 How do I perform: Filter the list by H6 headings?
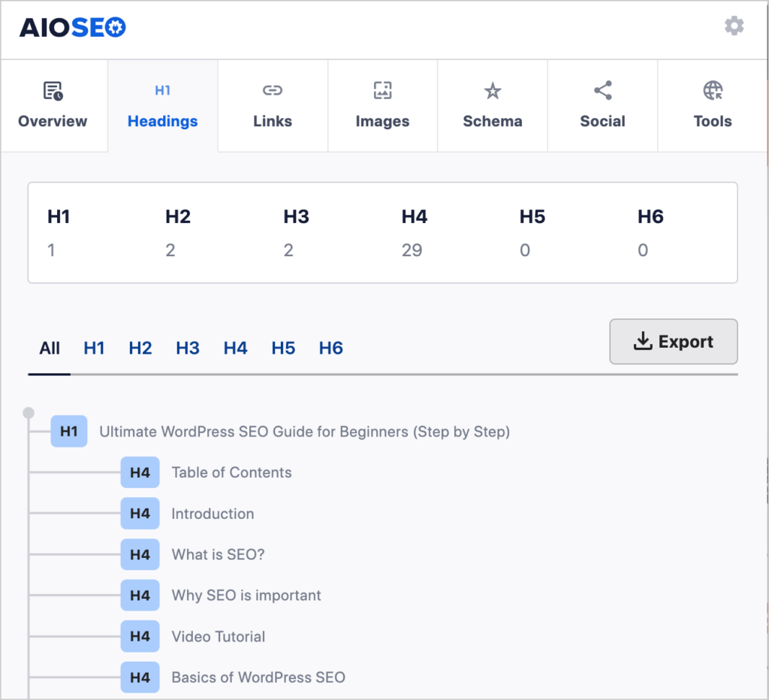coord(331,348)
